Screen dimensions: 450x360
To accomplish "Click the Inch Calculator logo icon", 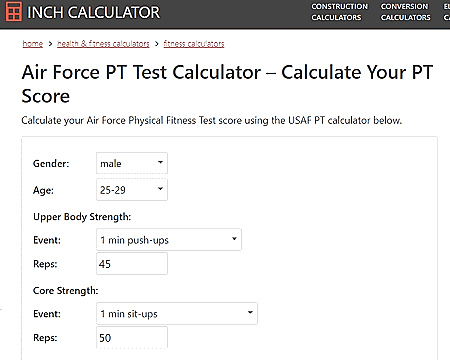I will 14,12.
